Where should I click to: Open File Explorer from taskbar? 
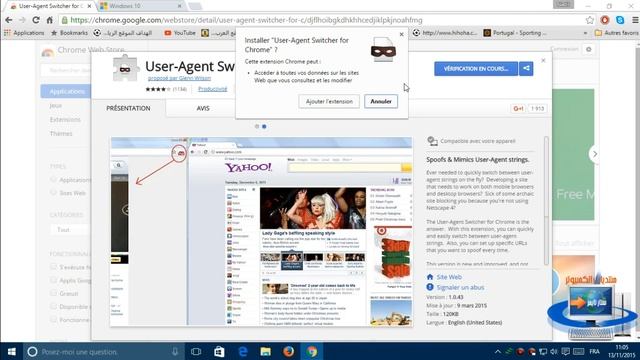click(x=265, y=351)
